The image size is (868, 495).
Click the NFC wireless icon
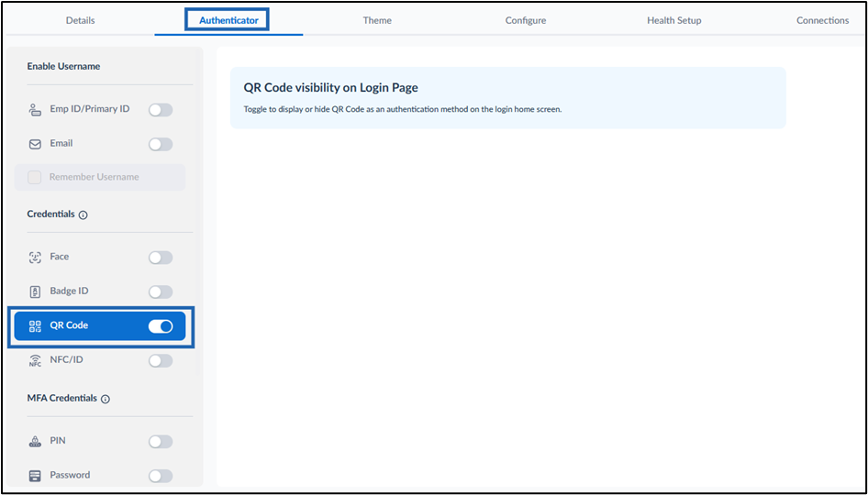(x=35, y=360)
